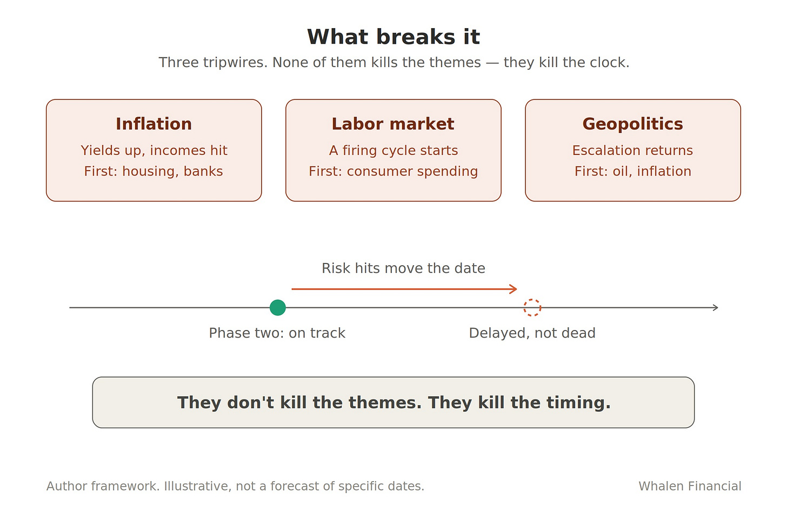Click the gray timeline's right arrowhead
787x532 pixels.
coord(715,307)
